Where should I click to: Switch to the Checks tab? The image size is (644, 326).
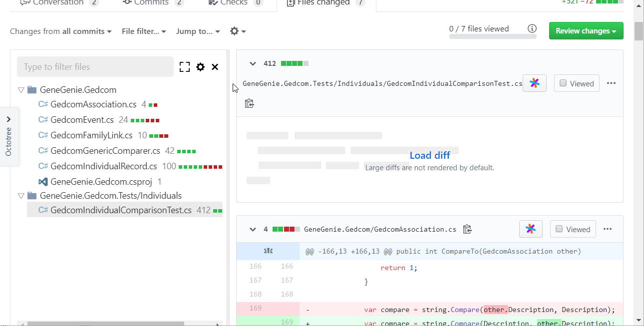click(x=234, y=3)
